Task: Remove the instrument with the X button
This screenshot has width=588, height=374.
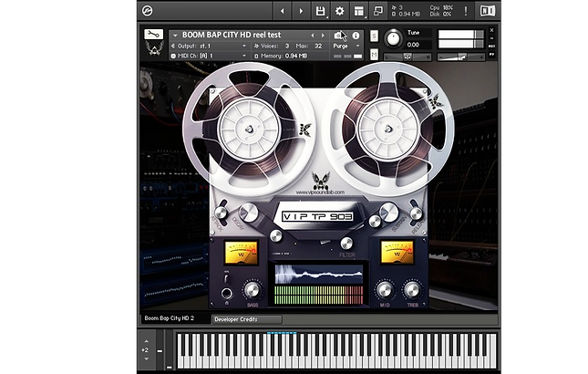Action: click(491, 30)
